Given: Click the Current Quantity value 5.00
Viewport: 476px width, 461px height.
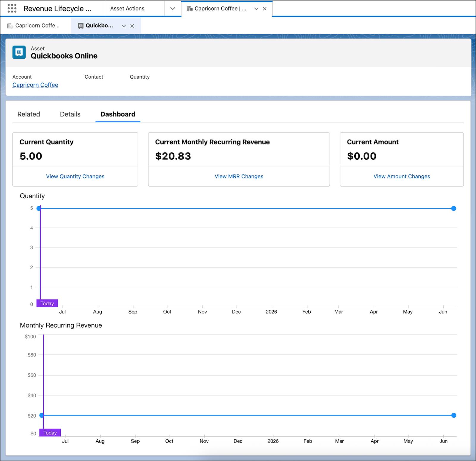Looking at the screenshot, I should click(31, 156).
